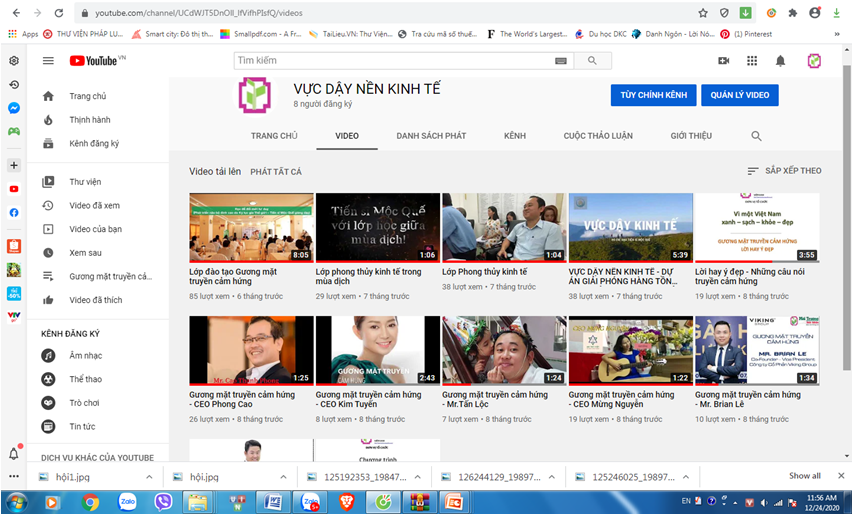Viewport: 853px width, 515px height.
Task: Click PHÁT TẤT CẢ play all link
Action: (276, 172)
